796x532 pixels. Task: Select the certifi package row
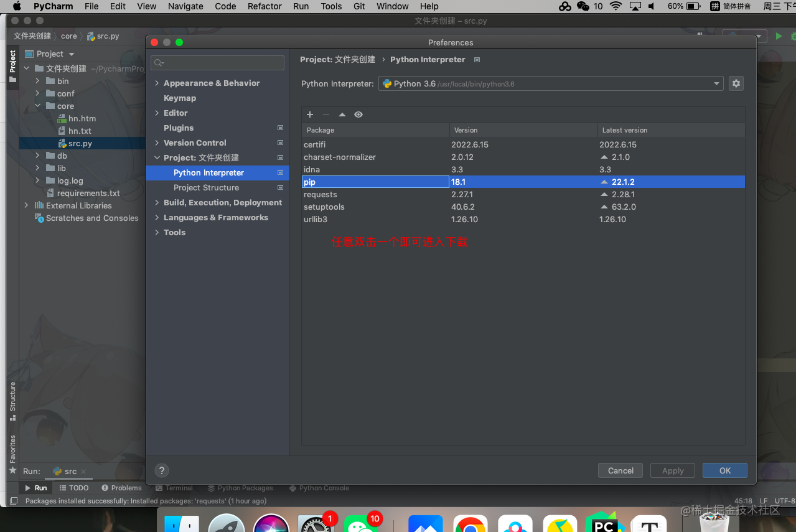pyautogui.click(x=523, y=144)
